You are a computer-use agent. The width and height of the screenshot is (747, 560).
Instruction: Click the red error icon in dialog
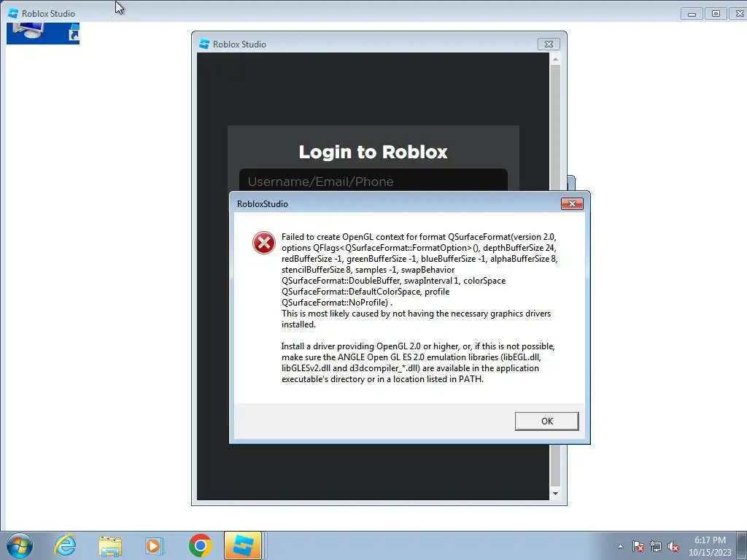pos(264,243)
